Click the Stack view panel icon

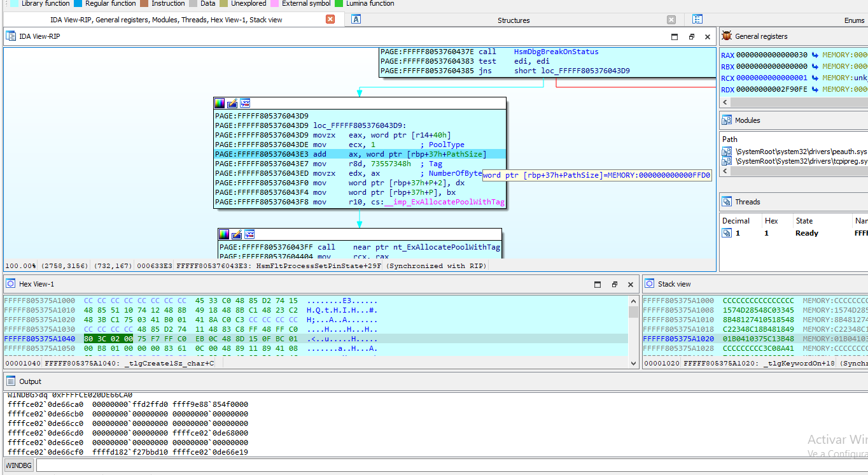click(650, 284)
